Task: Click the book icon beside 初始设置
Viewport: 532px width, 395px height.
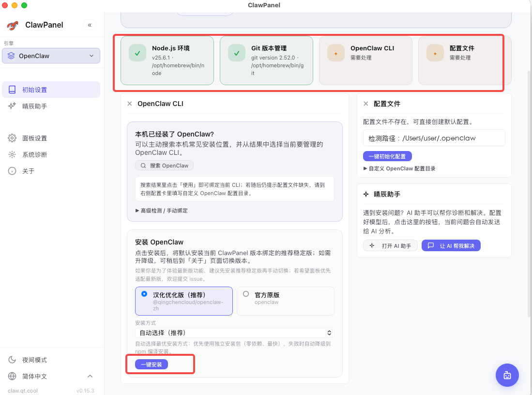Action: tap(12, 90)
